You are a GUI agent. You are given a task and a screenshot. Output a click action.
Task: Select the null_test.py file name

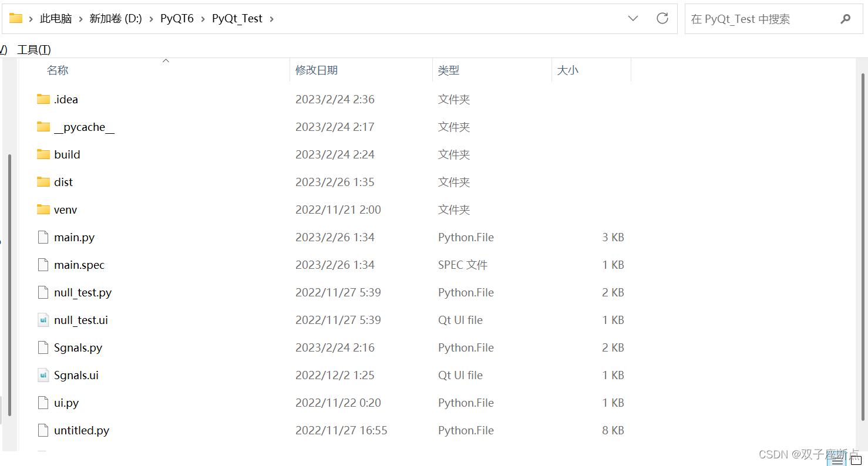point(83,292)
